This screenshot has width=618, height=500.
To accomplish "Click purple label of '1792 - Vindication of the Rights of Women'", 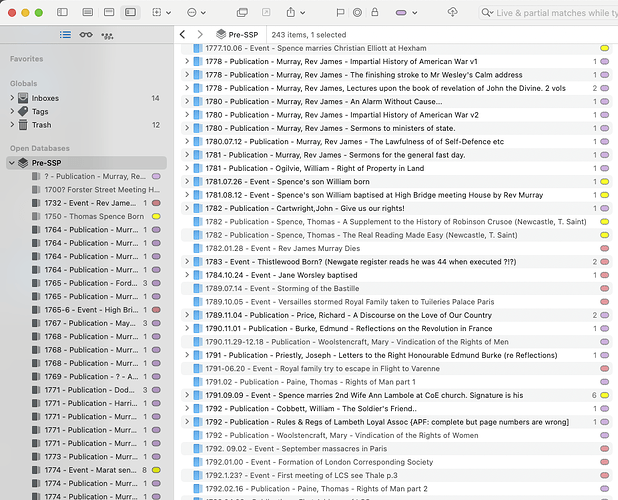I will pos(604,435).
